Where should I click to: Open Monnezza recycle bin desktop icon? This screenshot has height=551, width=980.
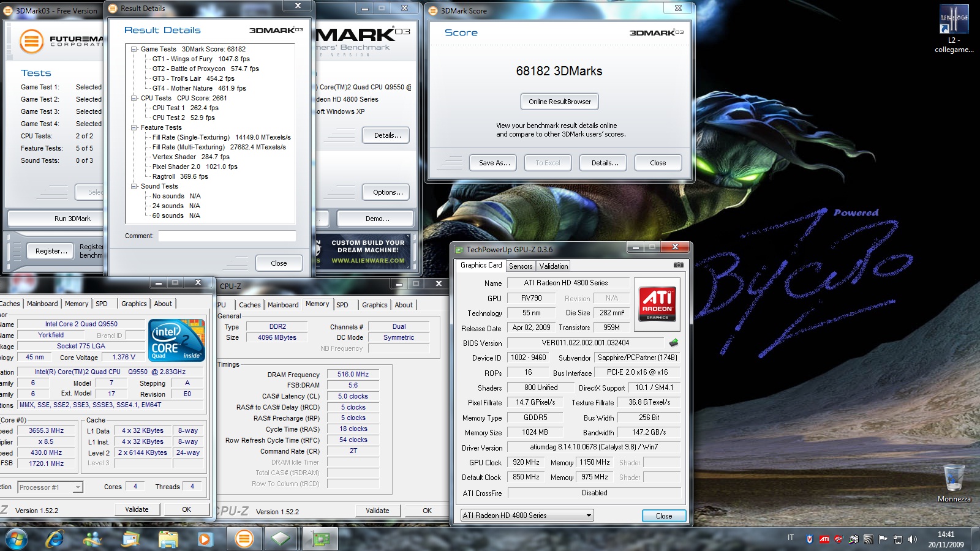(x=954, y=483)
